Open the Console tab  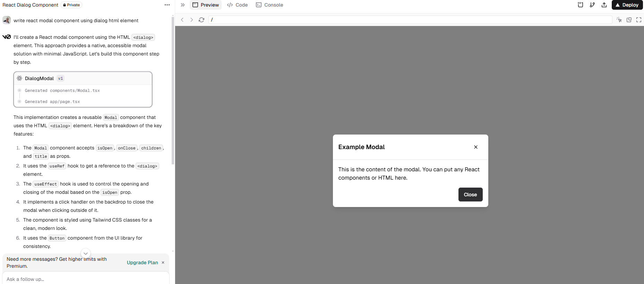click(269, 5)
